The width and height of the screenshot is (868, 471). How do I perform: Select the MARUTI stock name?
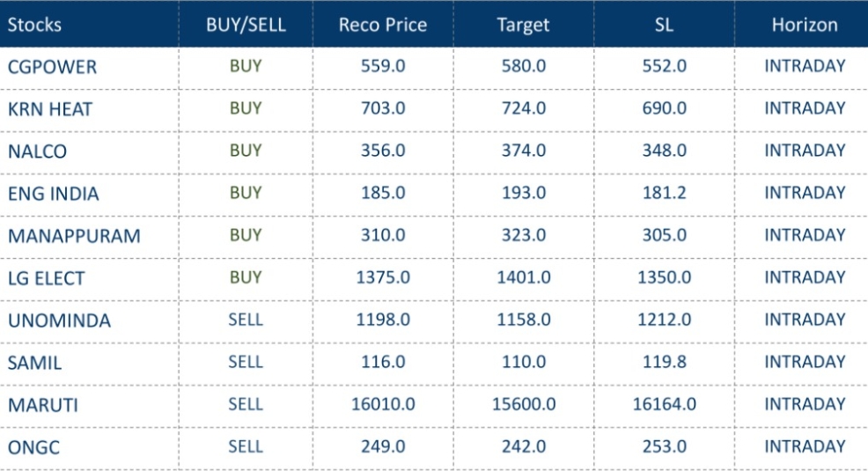(43, 405)
